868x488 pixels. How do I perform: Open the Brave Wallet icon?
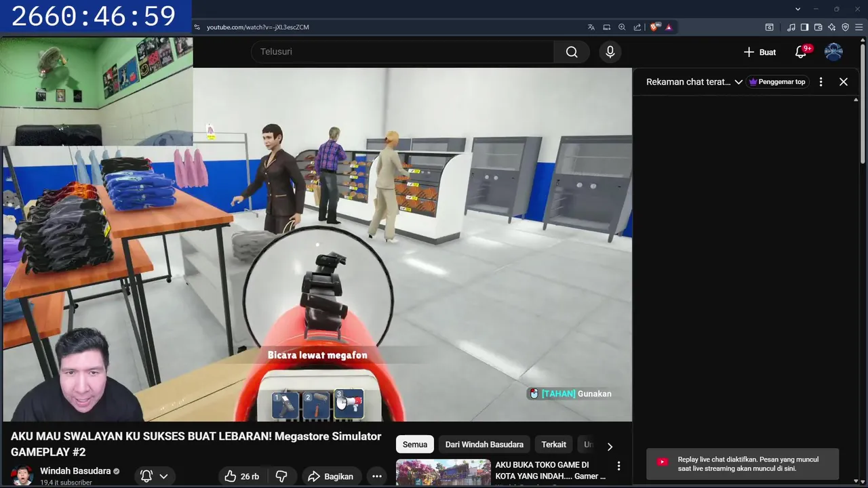coord(818,27)
